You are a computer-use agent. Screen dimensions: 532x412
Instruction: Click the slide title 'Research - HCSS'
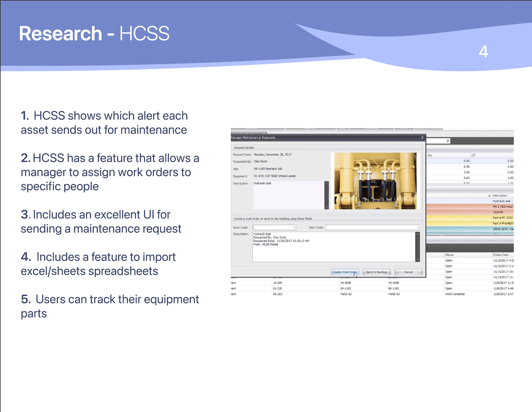click(94, 33)
